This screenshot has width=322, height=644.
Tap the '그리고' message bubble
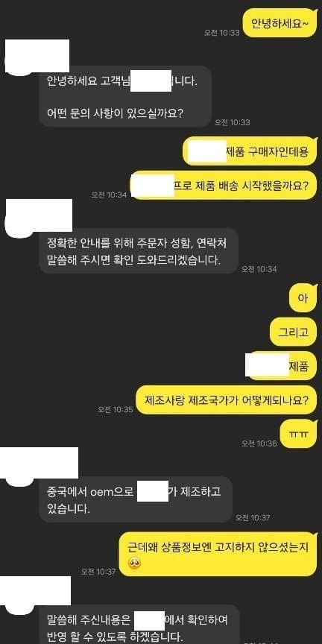tap(293, 332)
